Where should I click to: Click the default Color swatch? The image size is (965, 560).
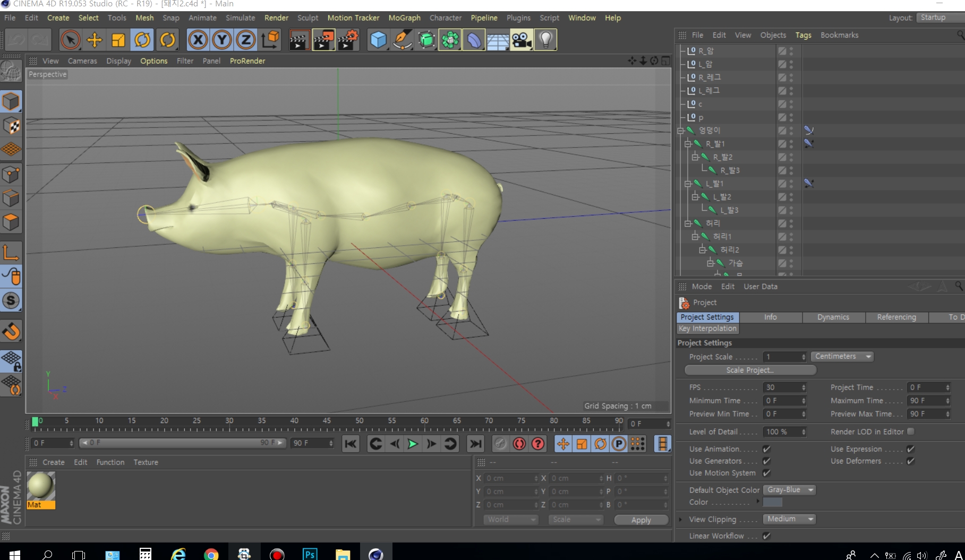coord(773,502)
